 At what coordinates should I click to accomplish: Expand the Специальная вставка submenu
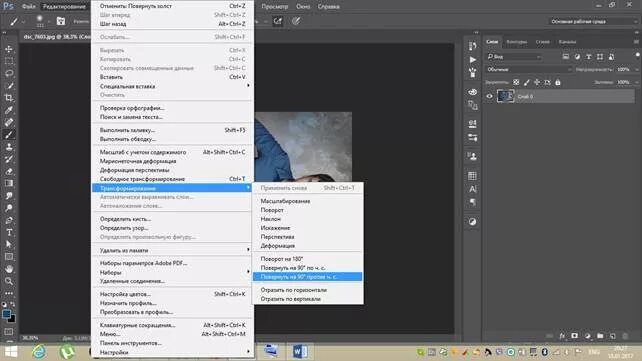[x=172, y=86]
